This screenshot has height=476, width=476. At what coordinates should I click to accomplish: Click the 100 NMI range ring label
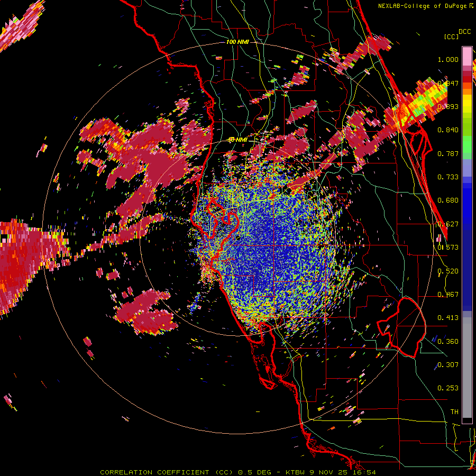[x=237, y=42]
